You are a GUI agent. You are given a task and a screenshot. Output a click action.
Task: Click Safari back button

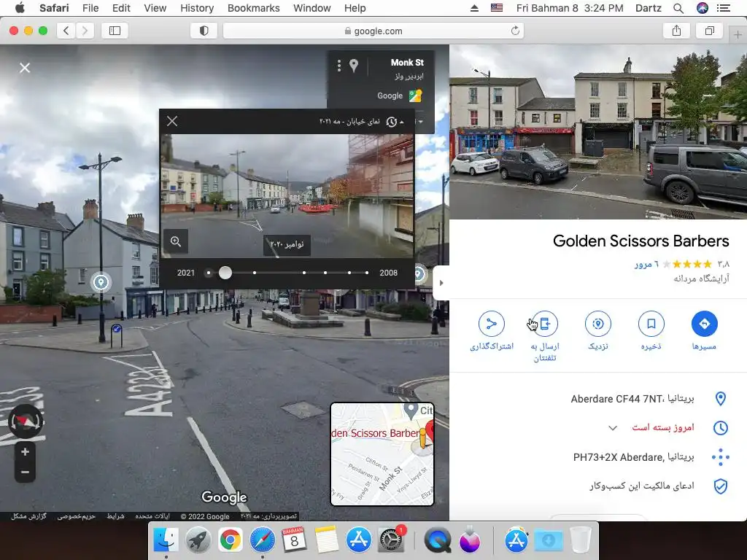(x=66, y=31)
